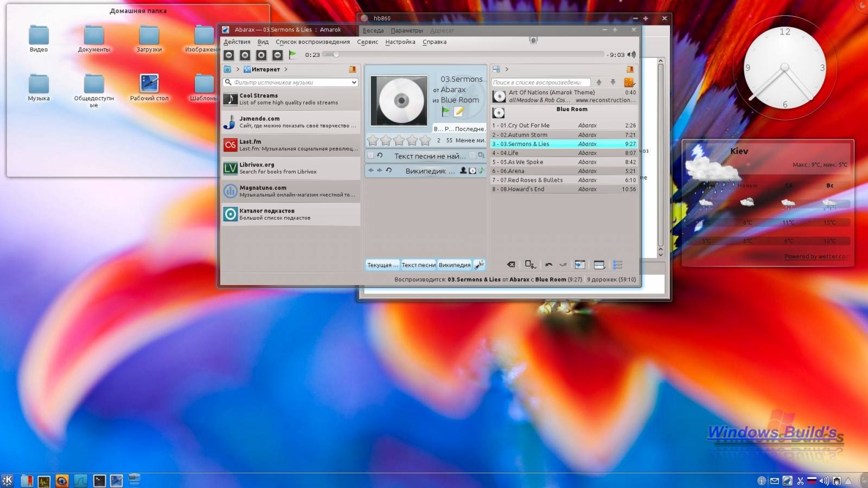Skip to next track in Amarok
This screenshot has width=868, height=488.
(x=278, y=55)
